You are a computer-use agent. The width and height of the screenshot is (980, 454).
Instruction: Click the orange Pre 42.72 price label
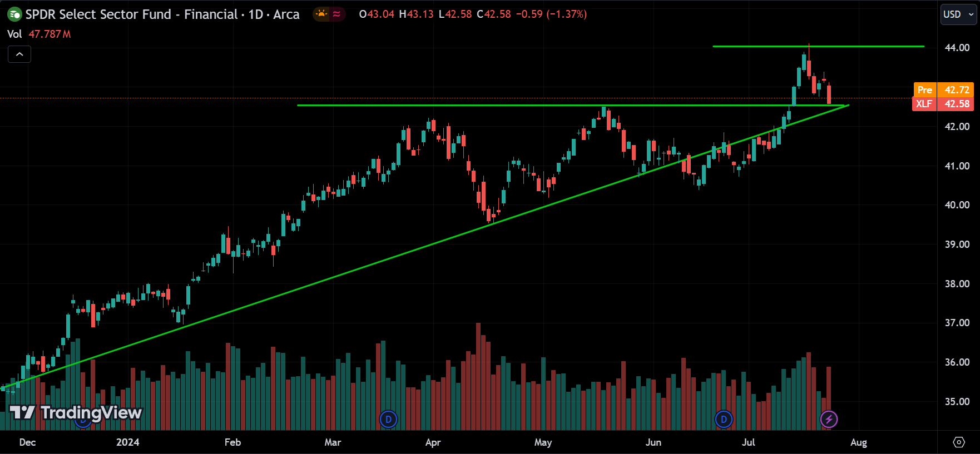tap(944, 89)
